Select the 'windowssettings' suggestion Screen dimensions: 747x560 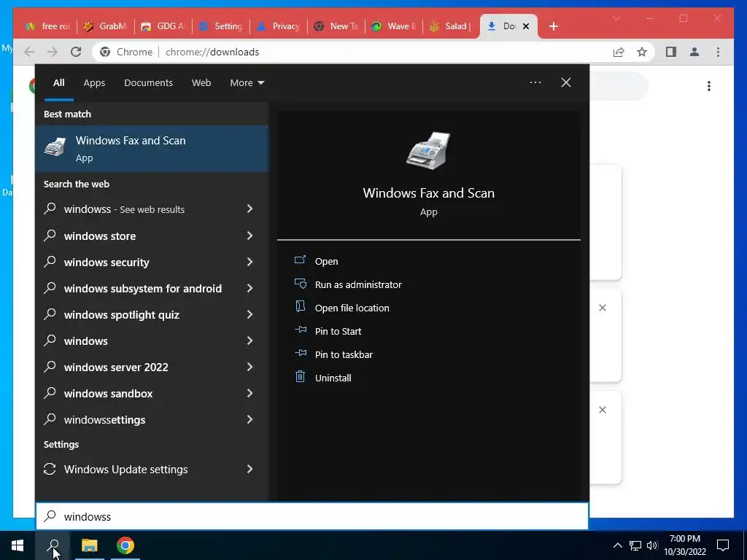pyautogui.click(x=152, y=419)
